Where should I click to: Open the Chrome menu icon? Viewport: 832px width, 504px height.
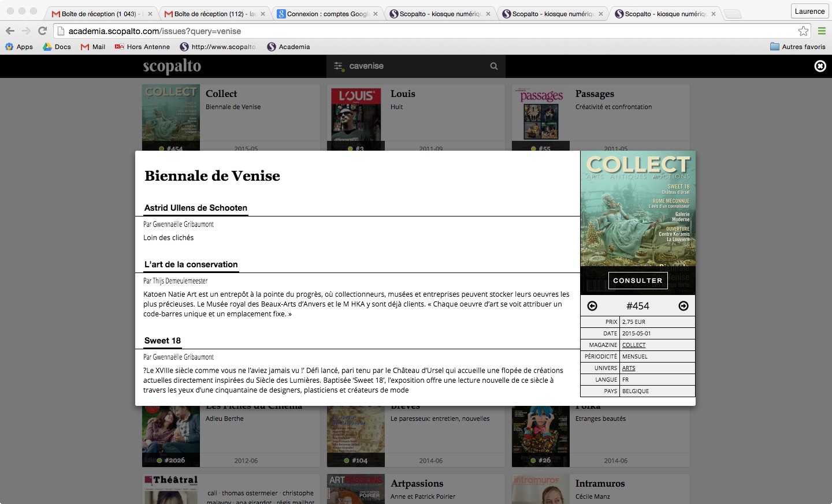point(822,31)
